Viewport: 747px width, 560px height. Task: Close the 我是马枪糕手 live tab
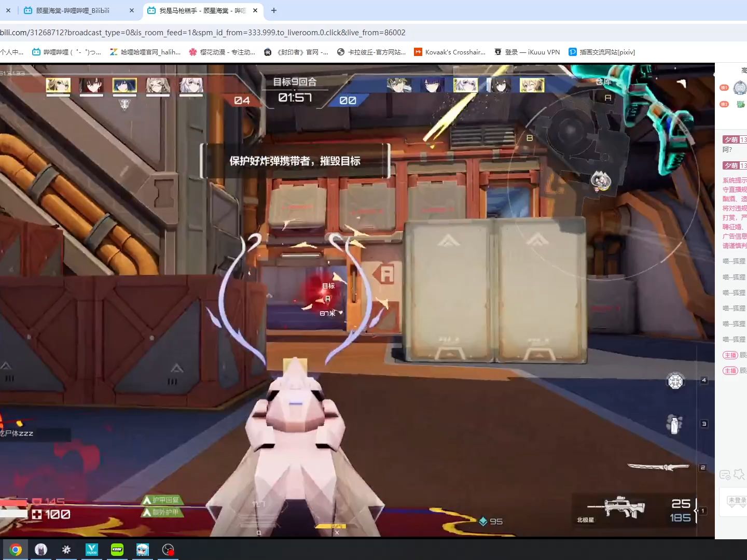pyautogui.click(x=255, y=10)
